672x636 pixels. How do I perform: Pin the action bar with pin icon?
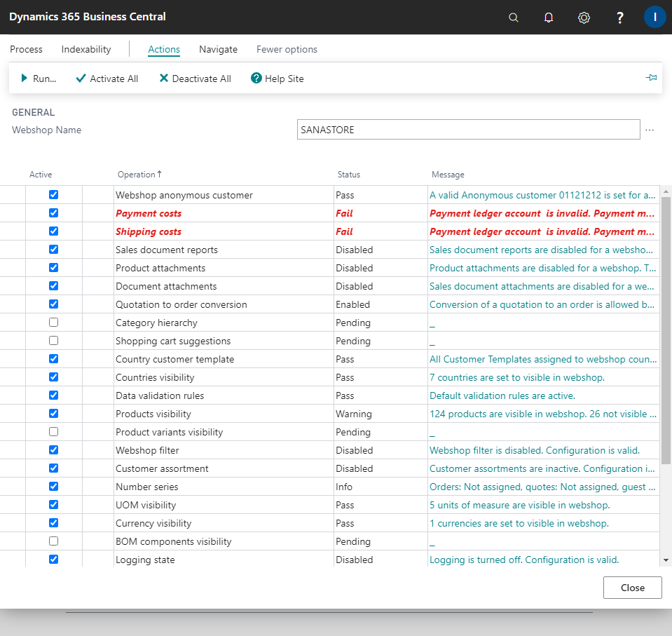[x=651, y=78]
